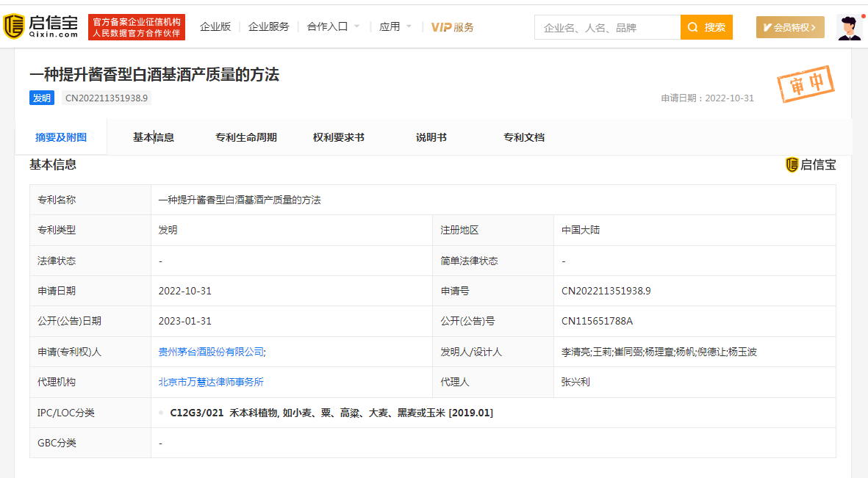Click the 申请号 label cell
868x478 pixels.
tap(493, 291)
